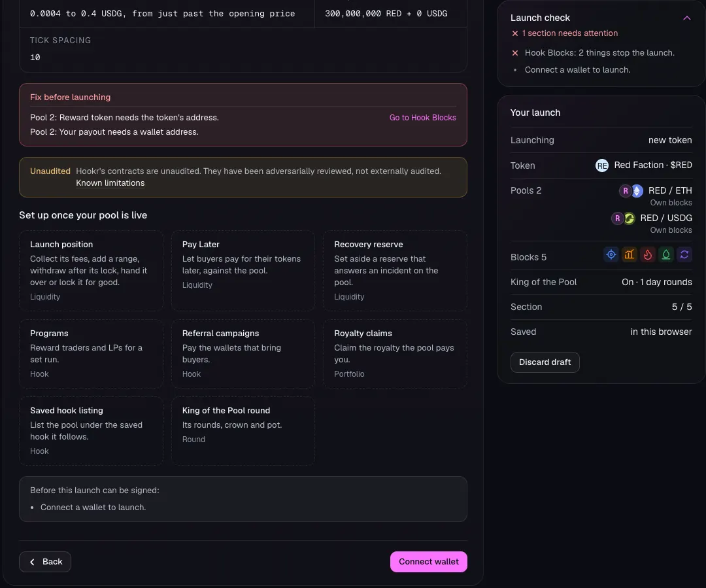The height and width of the screenshot is (588, 706).
Task: Click 'Pool 2: Your payout needs a wallet address.'
Action: 114,132
